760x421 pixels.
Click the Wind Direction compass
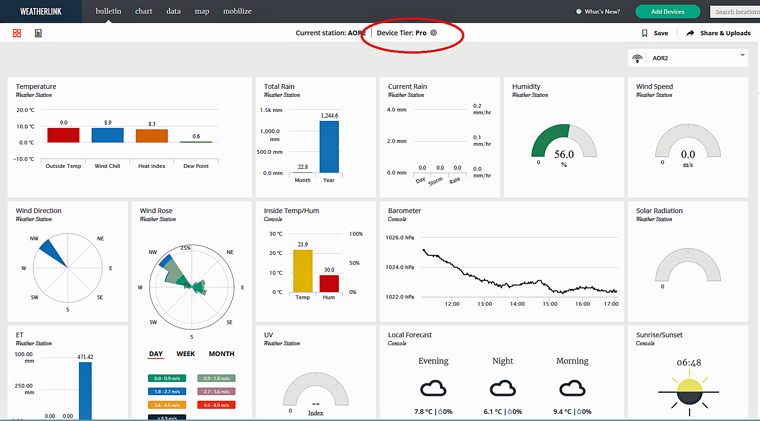68,268
